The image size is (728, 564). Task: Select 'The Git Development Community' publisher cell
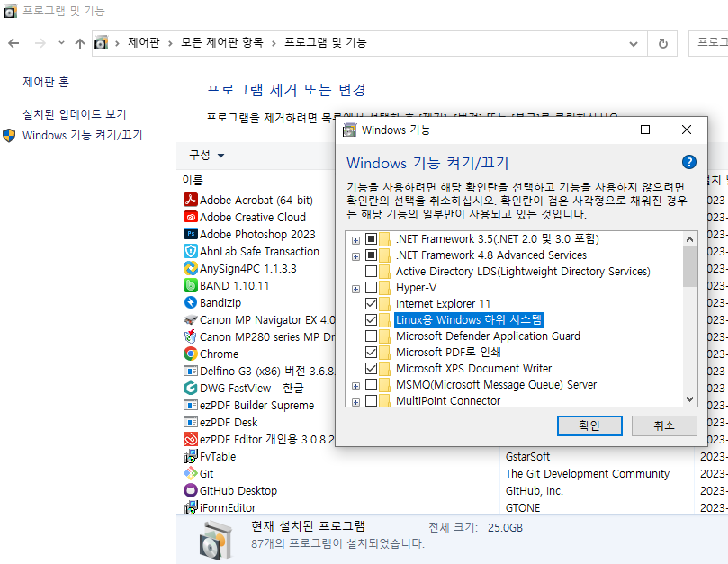pyautogui.click(x=588, y=473)
